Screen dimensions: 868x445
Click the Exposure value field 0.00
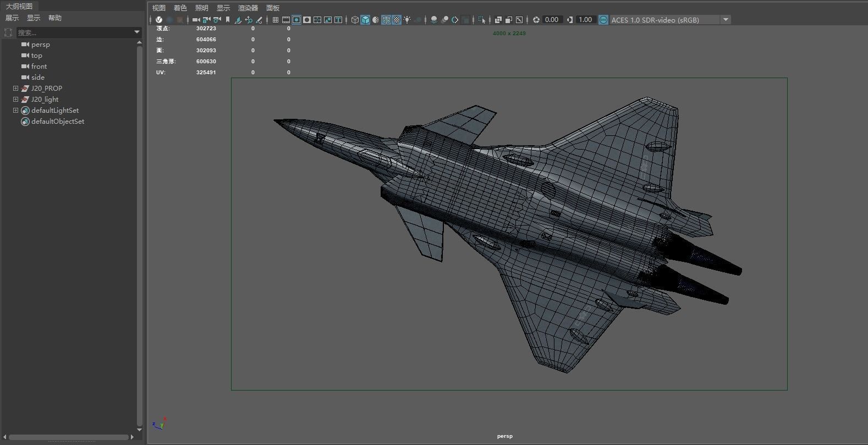tap(552, 20)
